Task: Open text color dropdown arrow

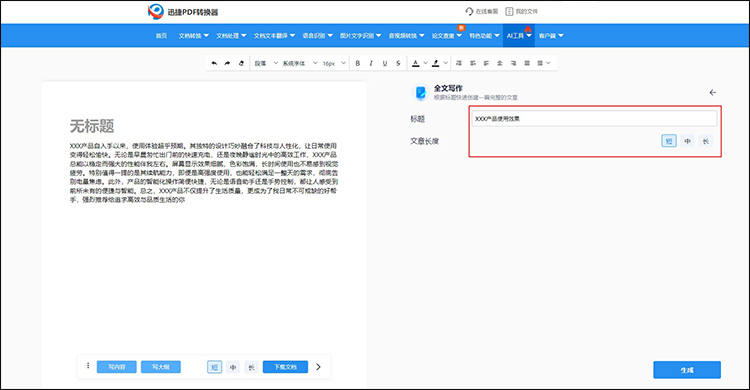Action: point(425,63)
